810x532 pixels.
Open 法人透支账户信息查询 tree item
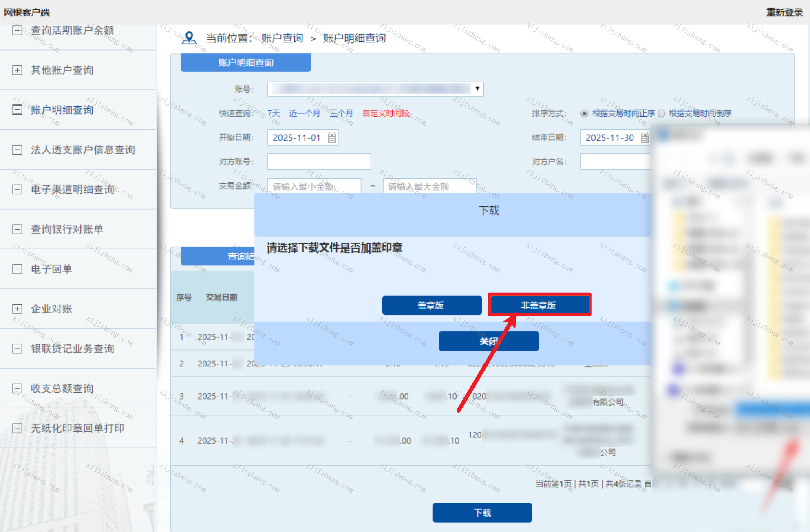(x=83, y=150)
